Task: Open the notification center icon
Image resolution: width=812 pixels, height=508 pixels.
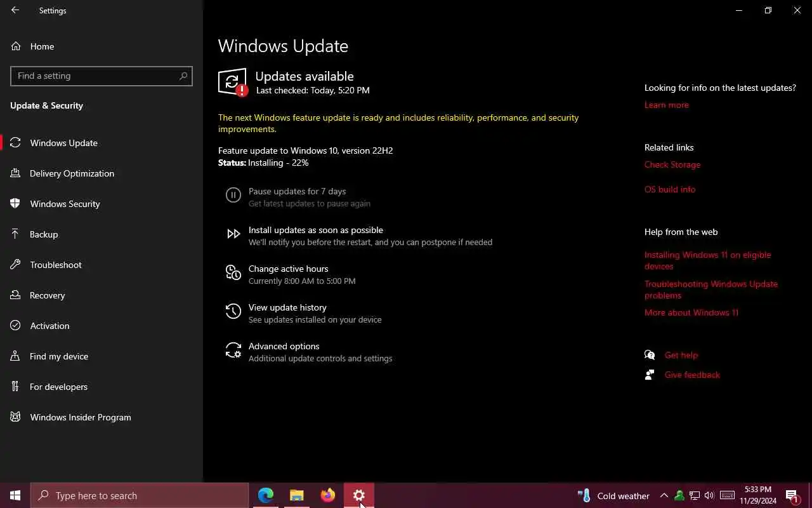Action: 792,496
